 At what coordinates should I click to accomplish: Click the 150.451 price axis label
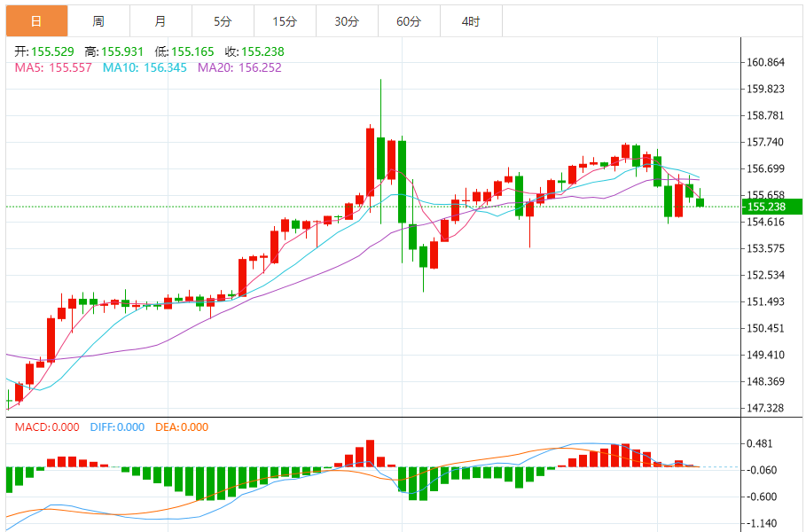pos(765,328)
